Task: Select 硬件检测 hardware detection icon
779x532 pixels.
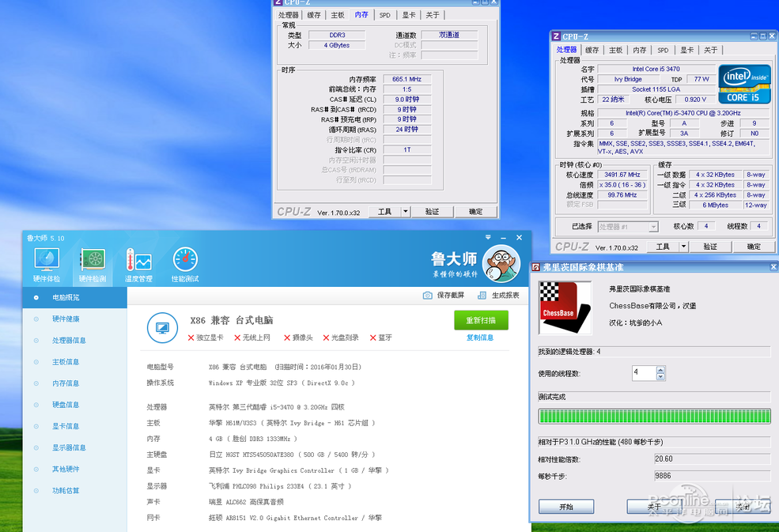Action: (93, 265)
